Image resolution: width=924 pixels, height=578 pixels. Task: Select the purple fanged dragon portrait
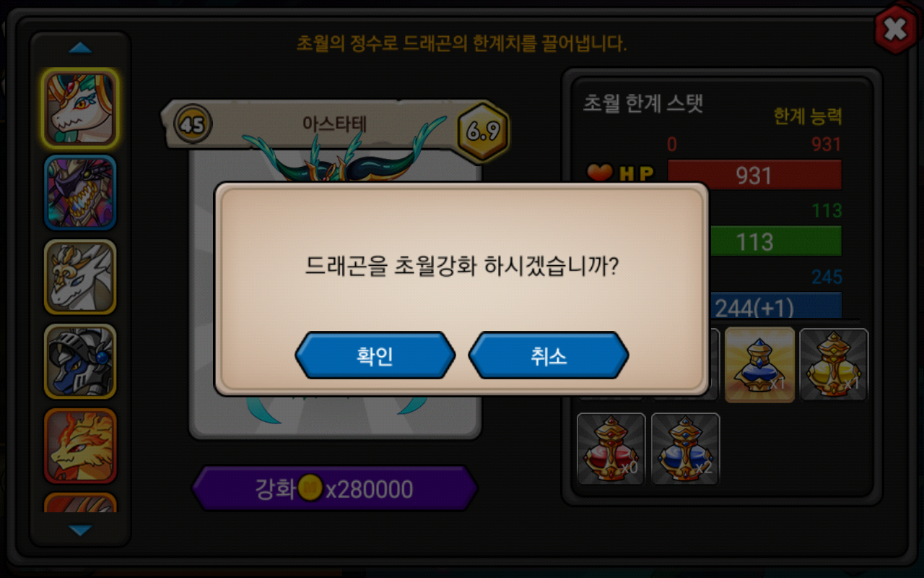80,192
